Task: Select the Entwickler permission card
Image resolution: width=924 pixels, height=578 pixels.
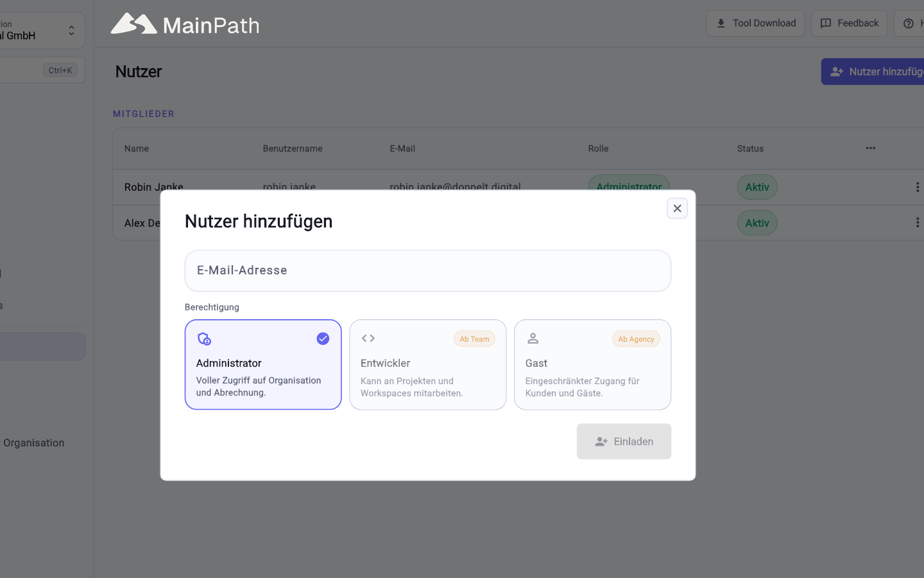Action: pyautogui.click(x=427, y=364)
